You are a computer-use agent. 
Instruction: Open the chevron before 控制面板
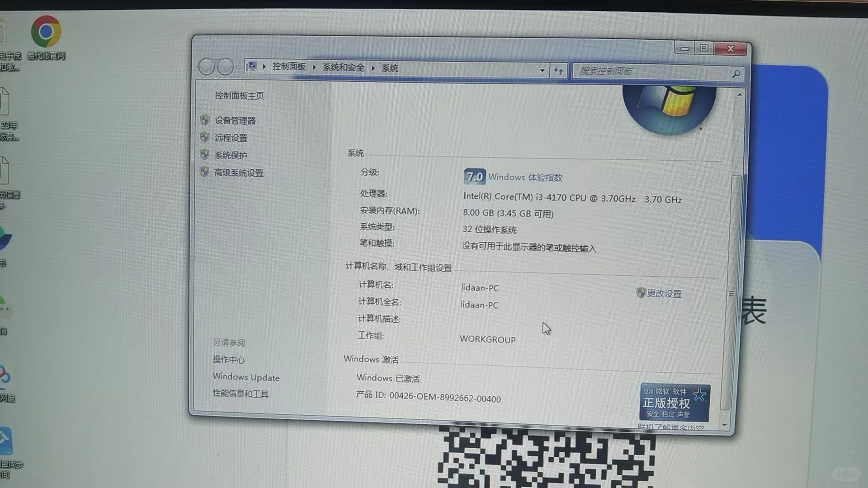coord(264,66)
